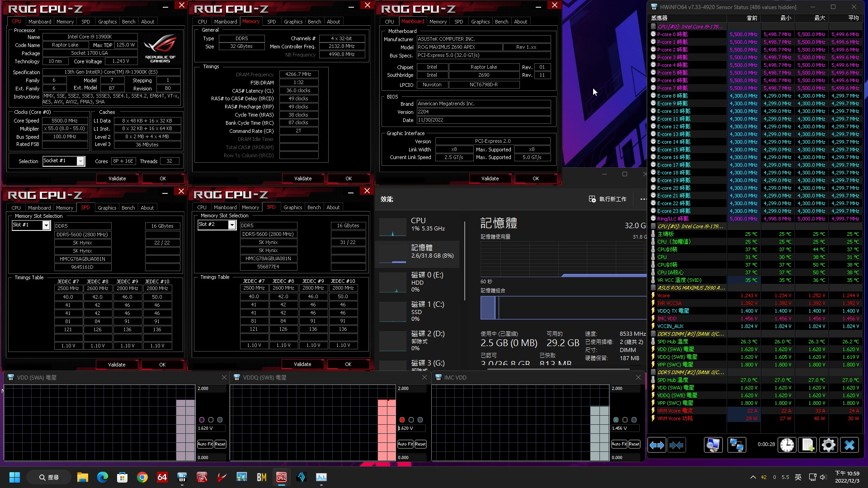Select 磁碟 1 (C:) SSD in Task Manager
The height and width of the screenshot is (488, 868).
(x=418, y=311)
